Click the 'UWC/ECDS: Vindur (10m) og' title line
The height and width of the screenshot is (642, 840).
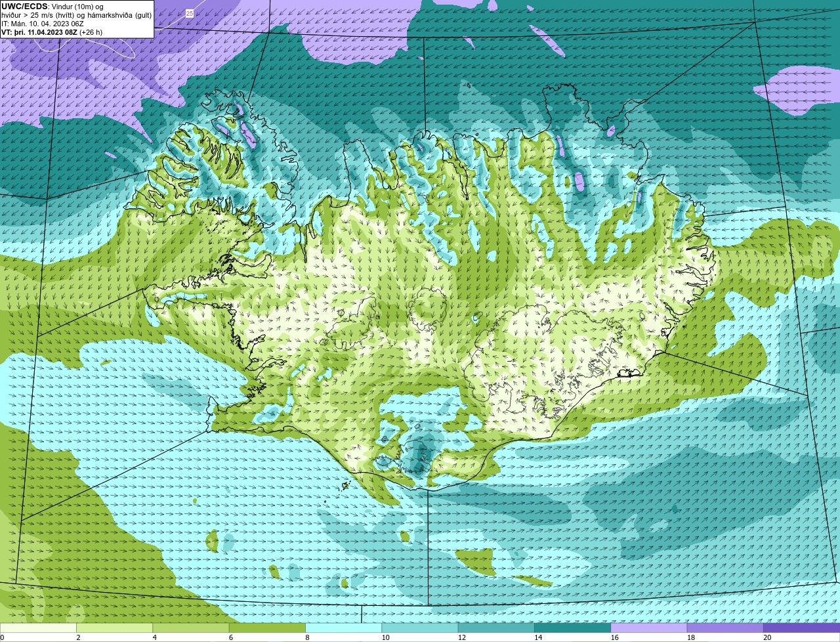click(52, 7)
